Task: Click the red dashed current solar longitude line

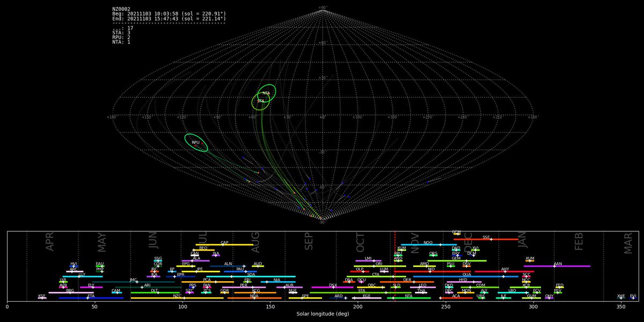Action: click(394, 267)
